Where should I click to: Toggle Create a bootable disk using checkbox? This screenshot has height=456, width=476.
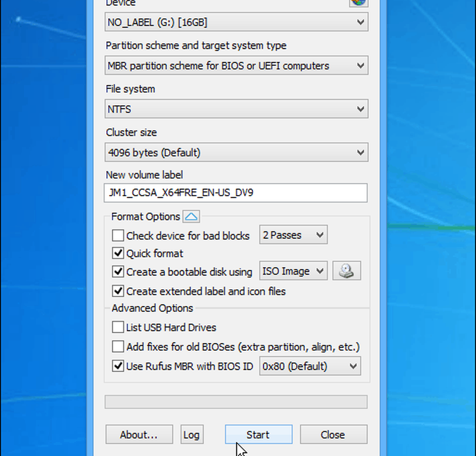click(x=118, y=272)
